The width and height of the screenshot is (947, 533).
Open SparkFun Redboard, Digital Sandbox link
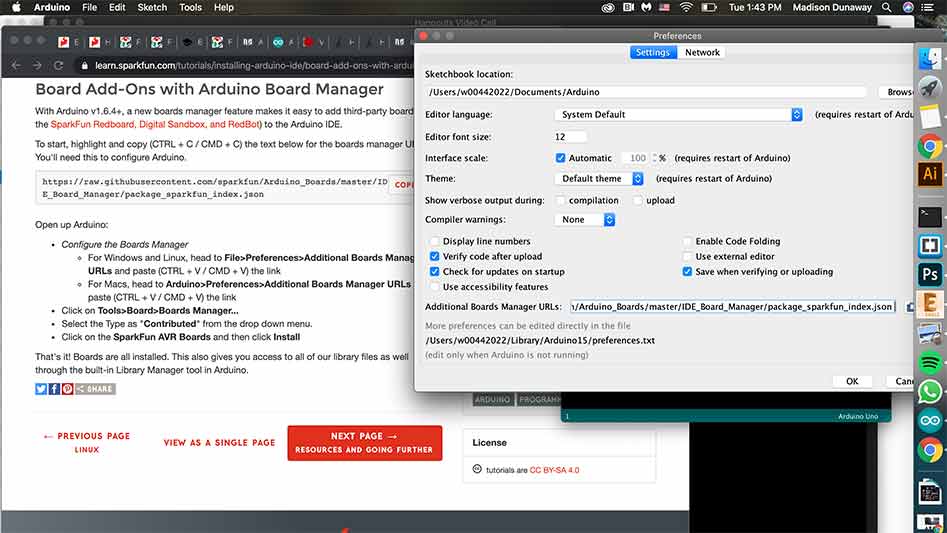tap(155, 124)
